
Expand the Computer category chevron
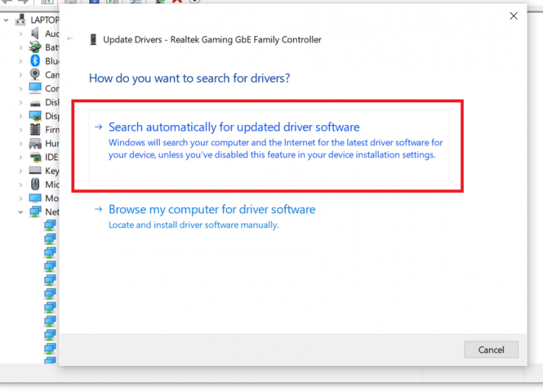pyautogui.click(x=21, y=88)
